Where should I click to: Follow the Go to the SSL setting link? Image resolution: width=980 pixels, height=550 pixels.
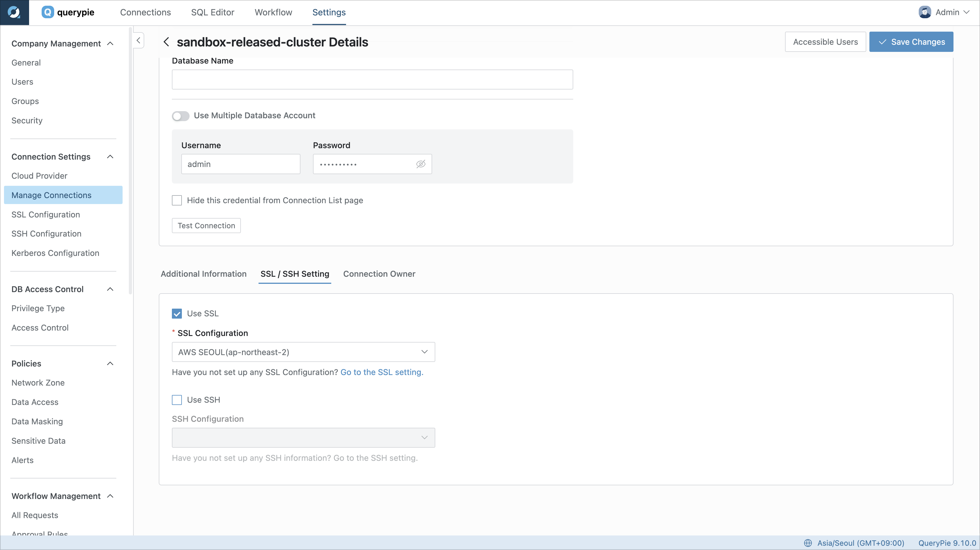point(382,372)
